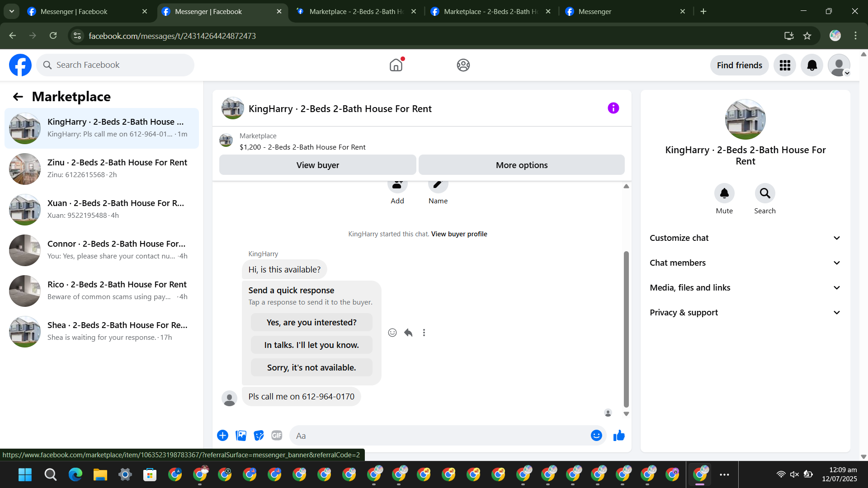Open the Rico conversation
Image resolution: width=868 pixels, height=488 pixels.
pos(102,291)
